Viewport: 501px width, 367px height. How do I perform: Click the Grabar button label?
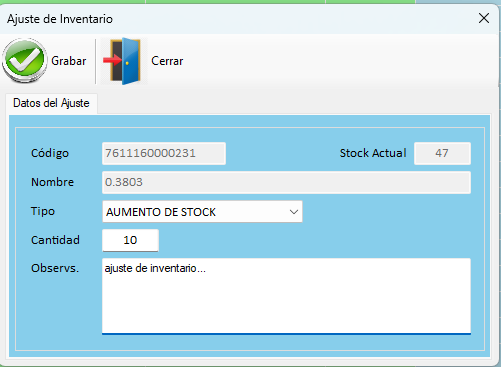point(69,61)
